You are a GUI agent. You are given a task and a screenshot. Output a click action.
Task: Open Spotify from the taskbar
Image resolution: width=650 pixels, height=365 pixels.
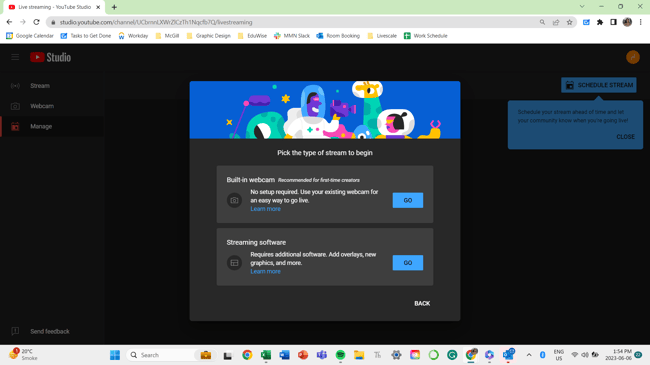[340, 355]
